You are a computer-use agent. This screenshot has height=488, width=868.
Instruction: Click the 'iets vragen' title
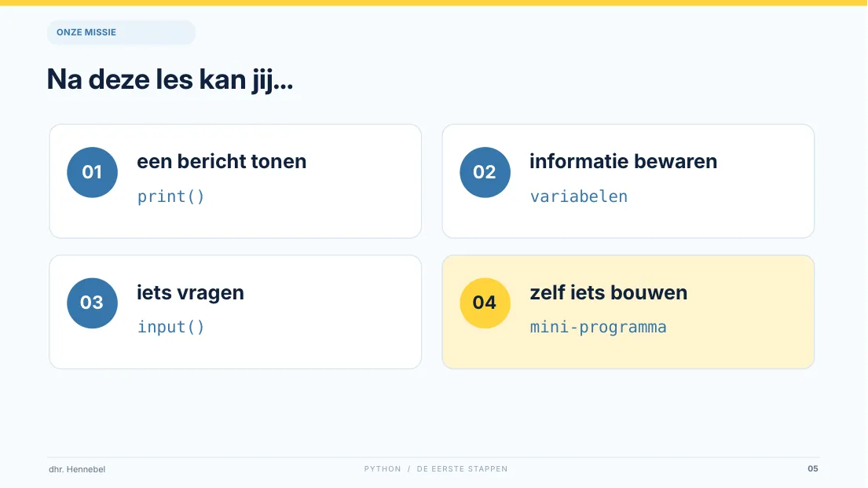pos(190,292)
